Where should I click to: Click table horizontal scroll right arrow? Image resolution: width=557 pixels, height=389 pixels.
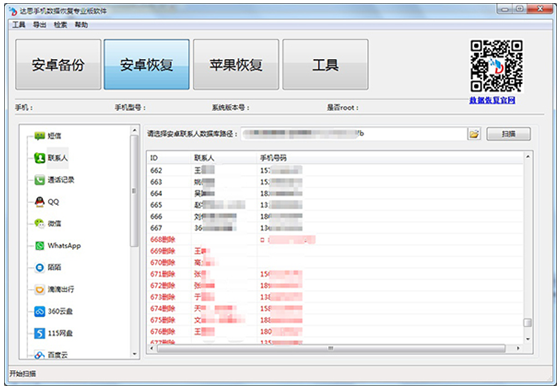coord(518,348)
